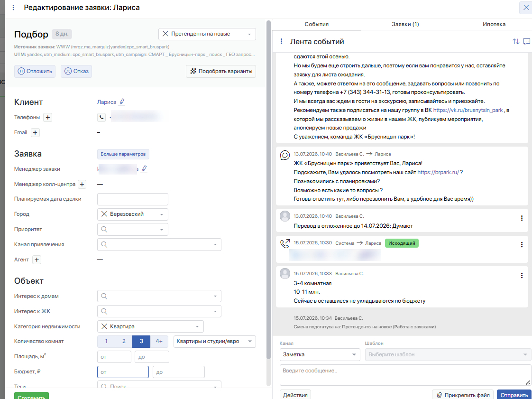Focus Площадь до field
Screen dimensions: 532x399
(x=152, y=357)
